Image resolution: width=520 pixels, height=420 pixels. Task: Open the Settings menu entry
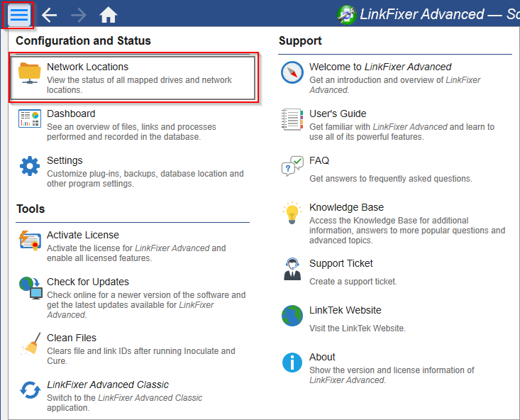coord(133,172)
